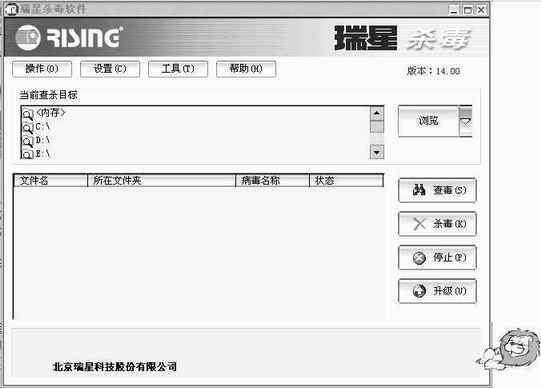Click the 杀毒(K) kill virus button
The width and height of the screenshot is (541, 388).
437,224
